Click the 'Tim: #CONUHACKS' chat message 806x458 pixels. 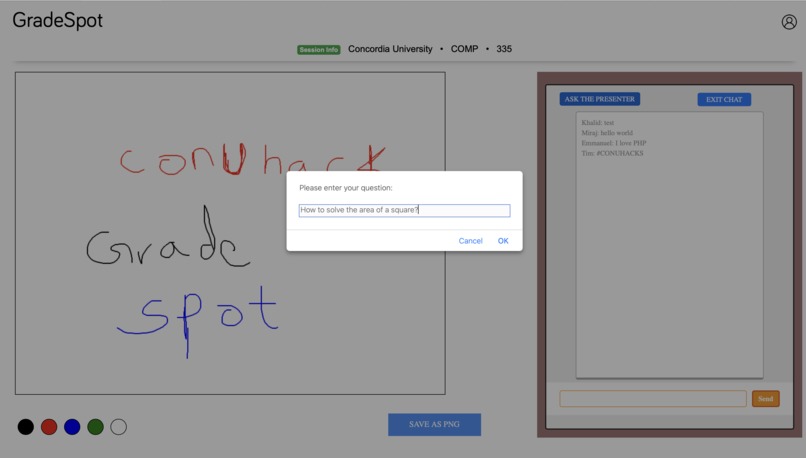612,153
